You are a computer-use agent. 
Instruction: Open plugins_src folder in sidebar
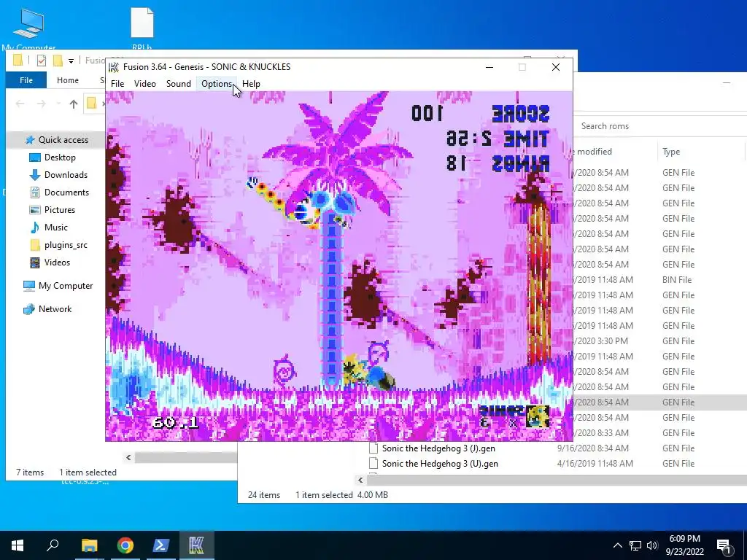coord(66,245)
